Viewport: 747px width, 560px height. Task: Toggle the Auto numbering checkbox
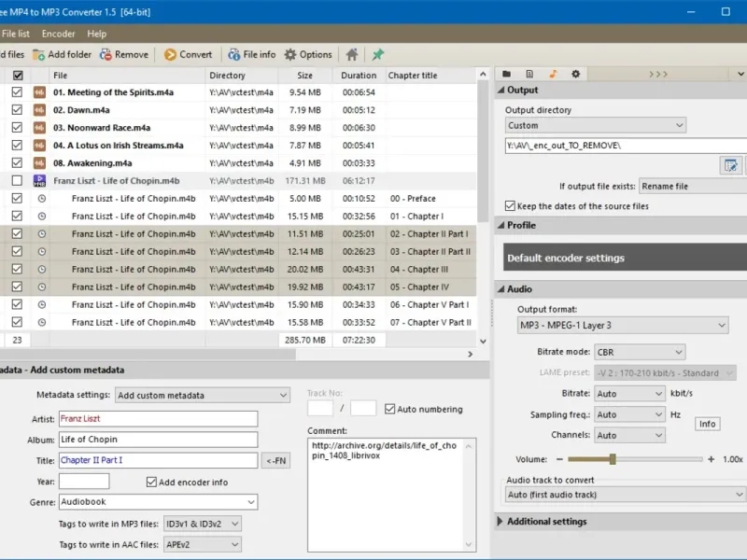tap(389, 409)
